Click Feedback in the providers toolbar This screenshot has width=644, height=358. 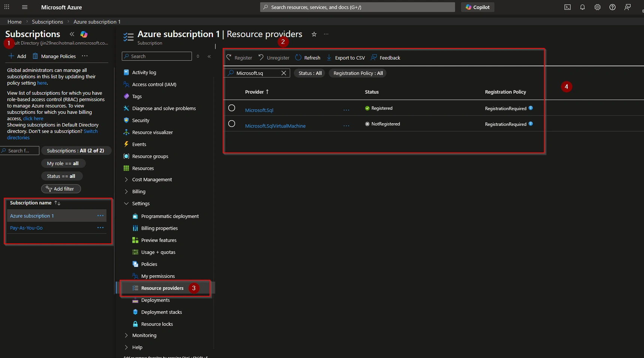386,58
